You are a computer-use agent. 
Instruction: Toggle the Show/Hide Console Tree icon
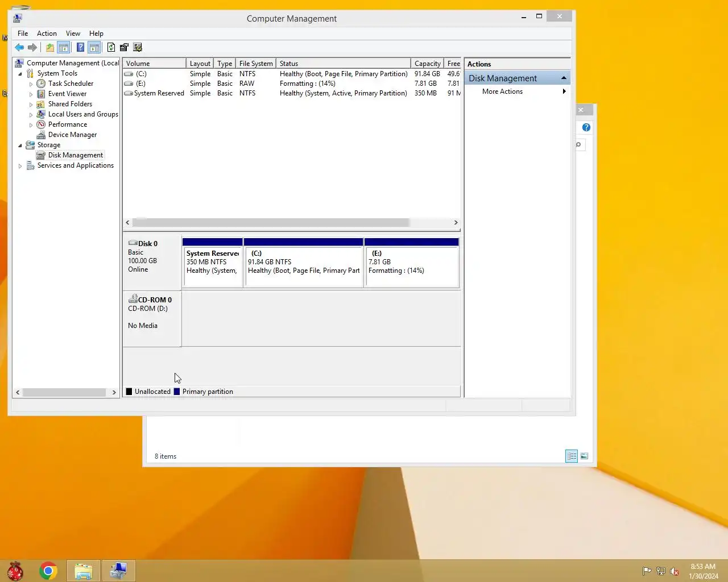[64, 48]
